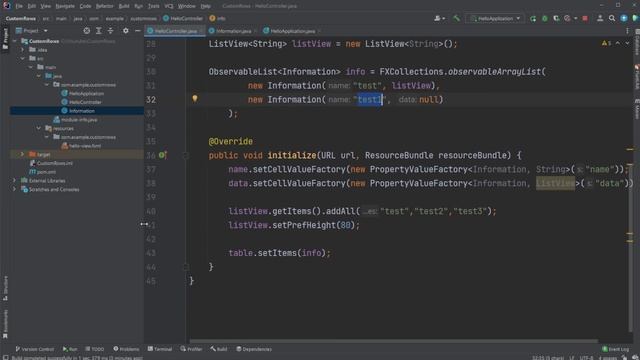
Task: Open HelloApplication run configuration dropdown
Action: 495,18
